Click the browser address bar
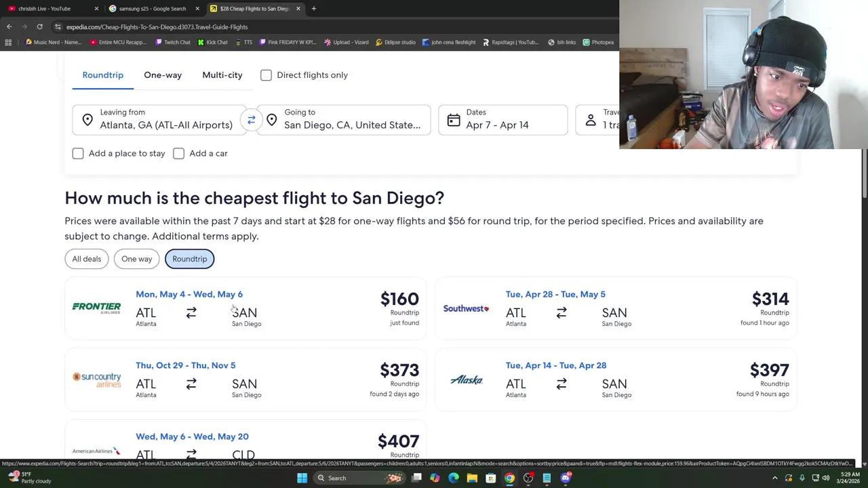 [x=271, y=26]
